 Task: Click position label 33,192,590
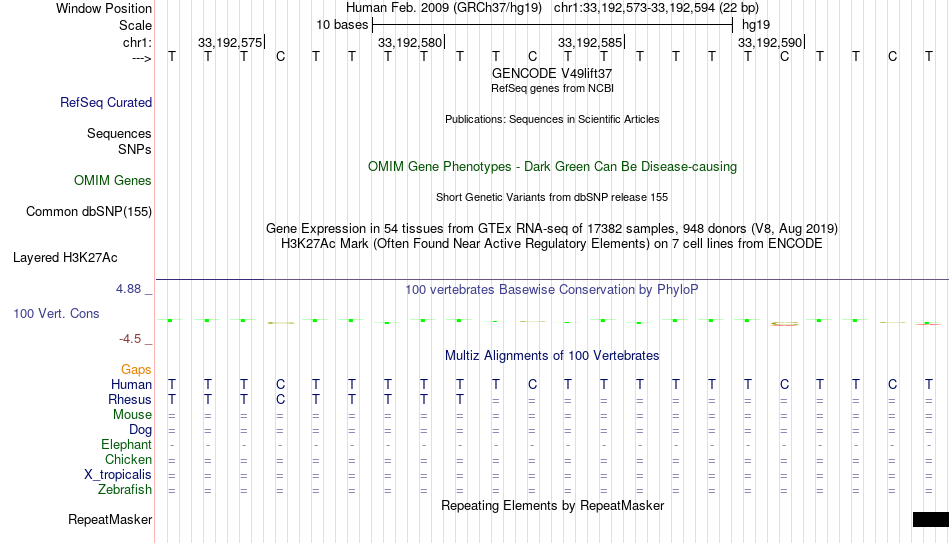[770, 42]
